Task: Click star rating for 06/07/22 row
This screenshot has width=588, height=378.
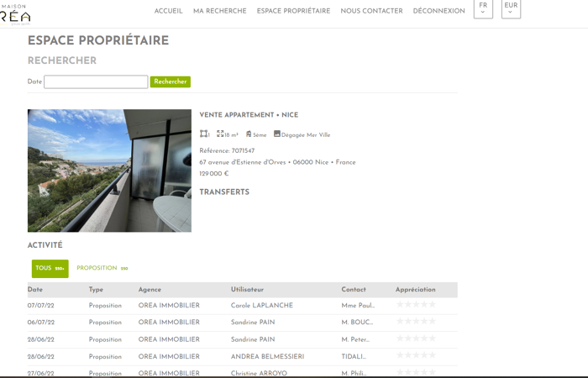Action: (x=416, y=322)
